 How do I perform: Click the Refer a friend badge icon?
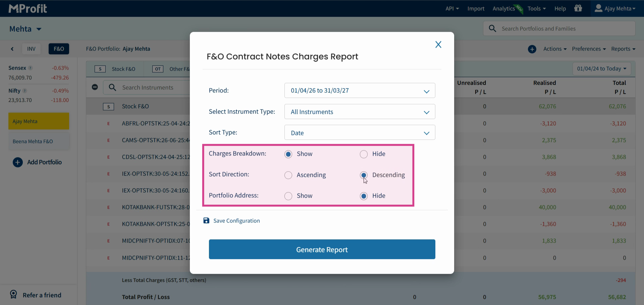coord(13,295)
